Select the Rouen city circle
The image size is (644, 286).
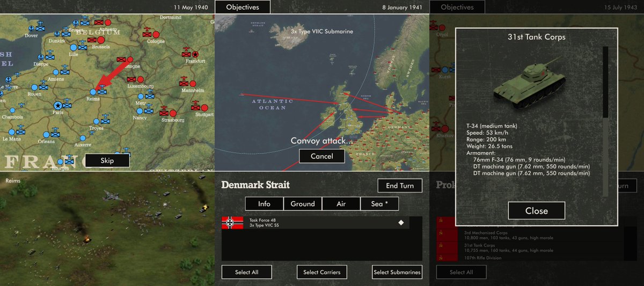[35, 86]
